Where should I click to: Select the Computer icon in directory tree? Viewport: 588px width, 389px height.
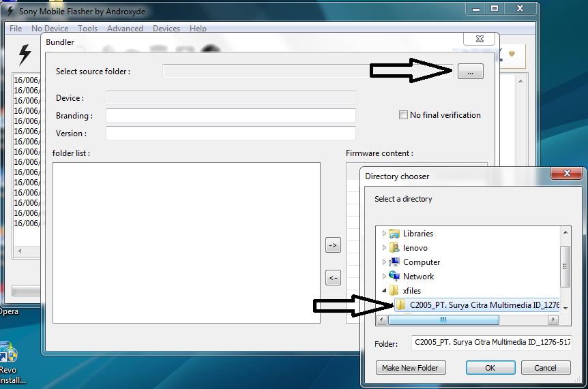[x=394, y=262]
